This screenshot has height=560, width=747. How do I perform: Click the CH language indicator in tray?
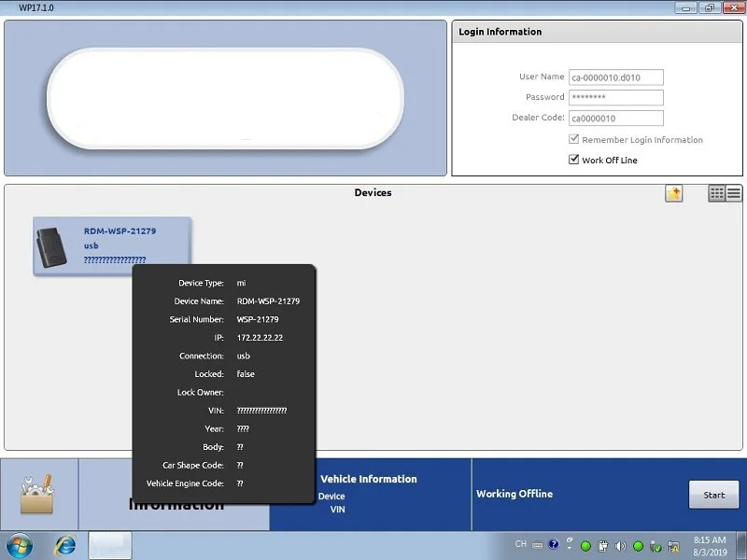(521, 544)
